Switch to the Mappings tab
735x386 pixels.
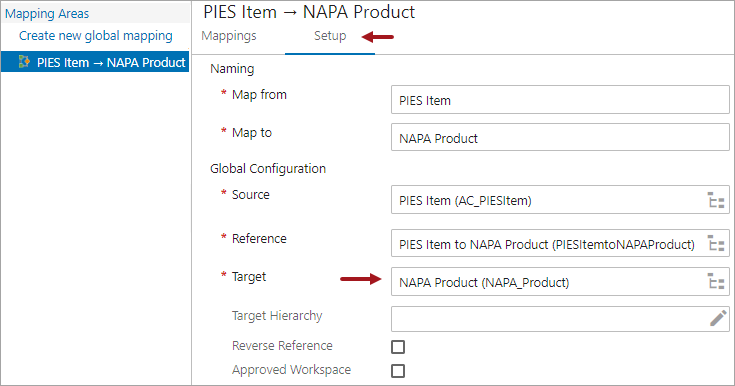(229, 36)
